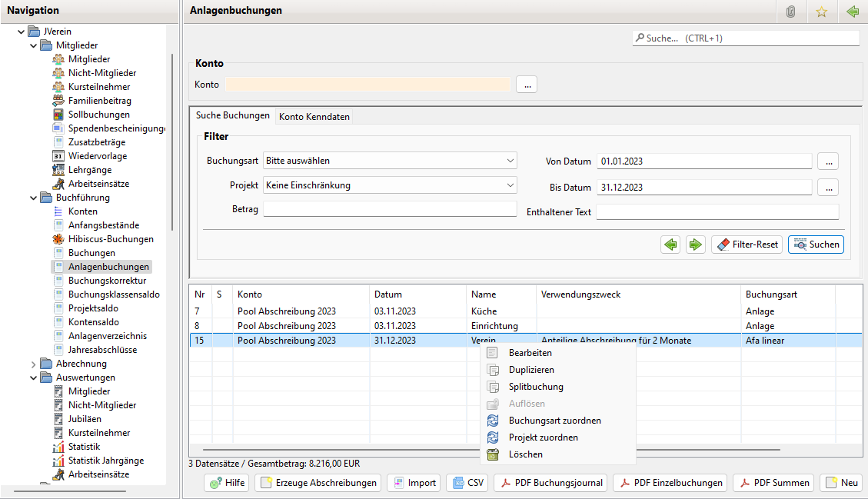
Task: Open Wiedervorlage calendar item
Action: [97, 156]
